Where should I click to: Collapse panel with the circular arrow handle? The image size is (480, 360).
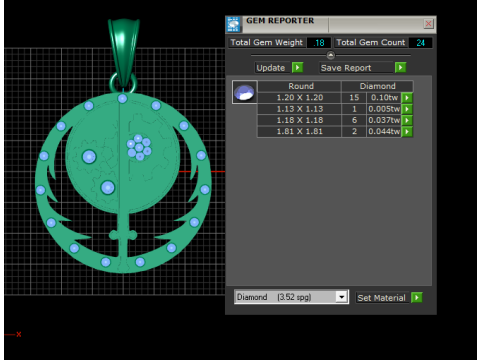tap(330, 55)
